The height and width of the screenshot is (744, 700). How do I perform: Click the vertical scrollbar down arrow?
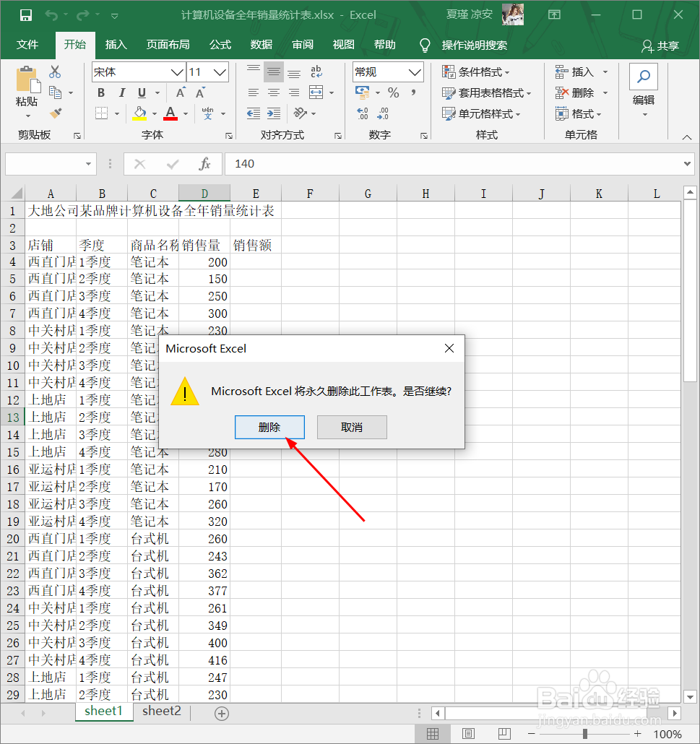pyautogui.click(x=690, y=696)
